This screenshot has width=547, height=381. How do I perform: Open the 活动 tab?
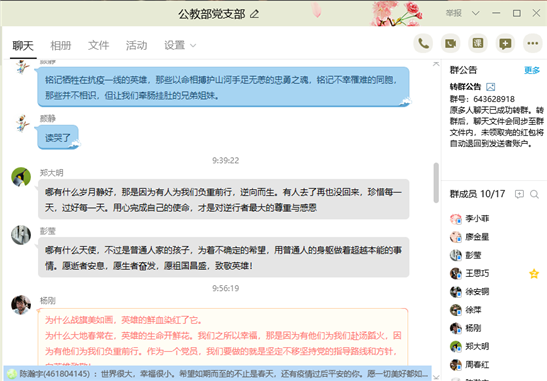tap(136, 45)
